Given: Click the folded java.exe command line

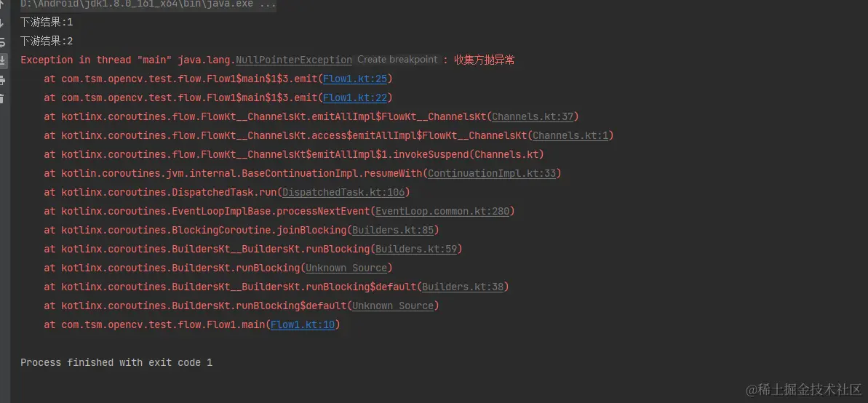Looking at the screenshot, I should click(148, 4).
